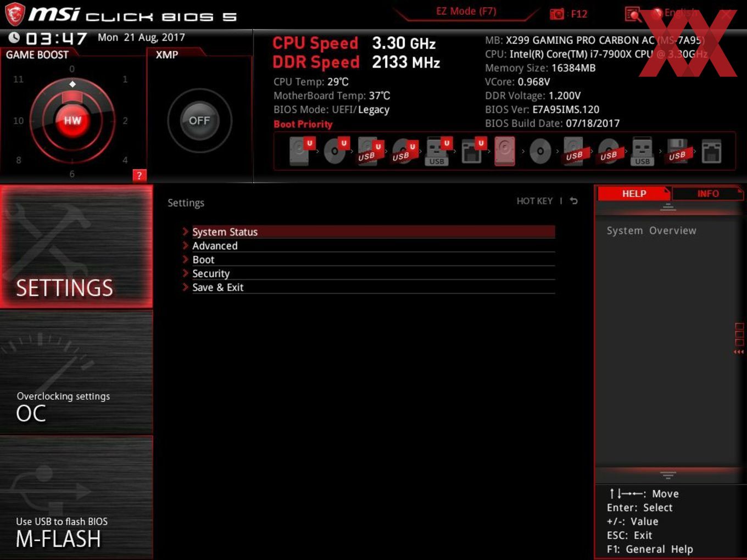Switch to EZ Mode (F7)
Image resolution: width=747 pixels, height=560 pixels.
coord(466,12)
